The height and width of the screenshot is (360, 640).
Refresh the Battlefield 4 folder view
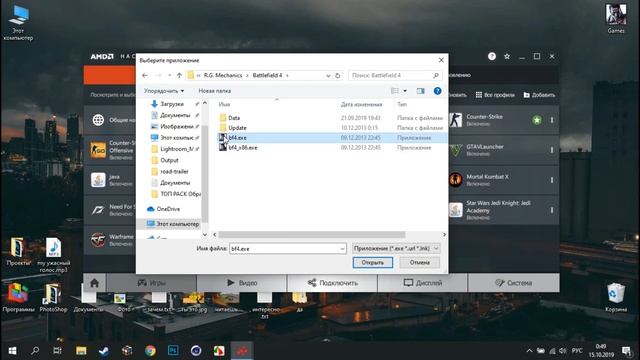pos(338,76)
